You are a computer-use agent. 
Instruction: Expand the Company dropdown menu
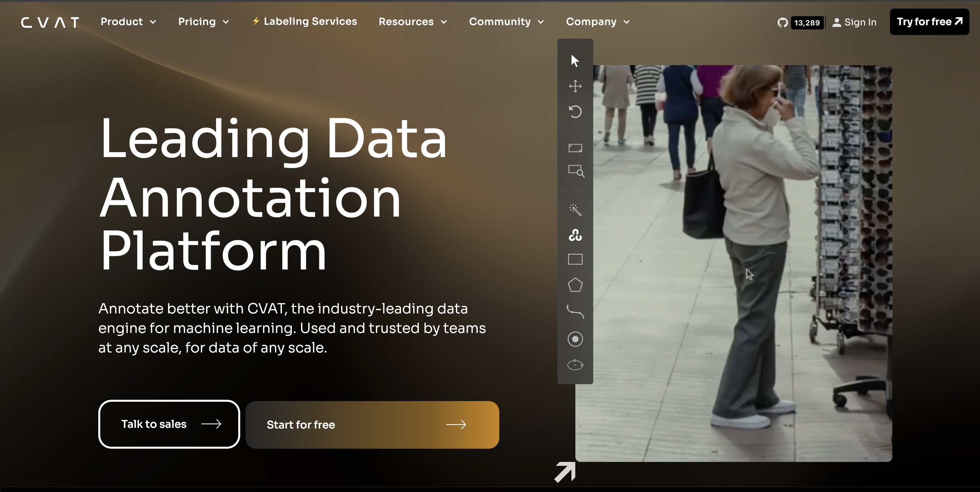598,22
